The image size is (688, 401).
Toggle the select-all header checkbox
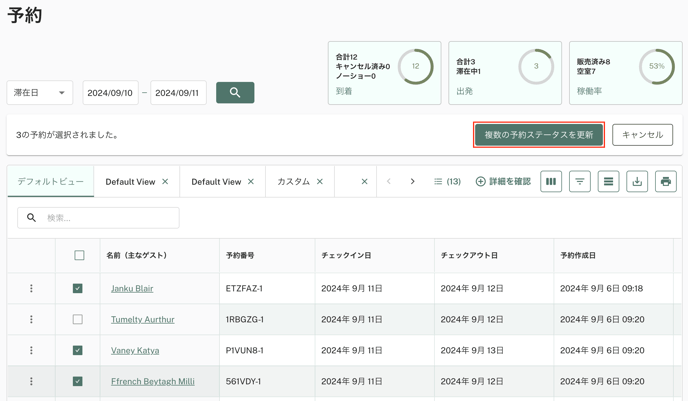79,255
